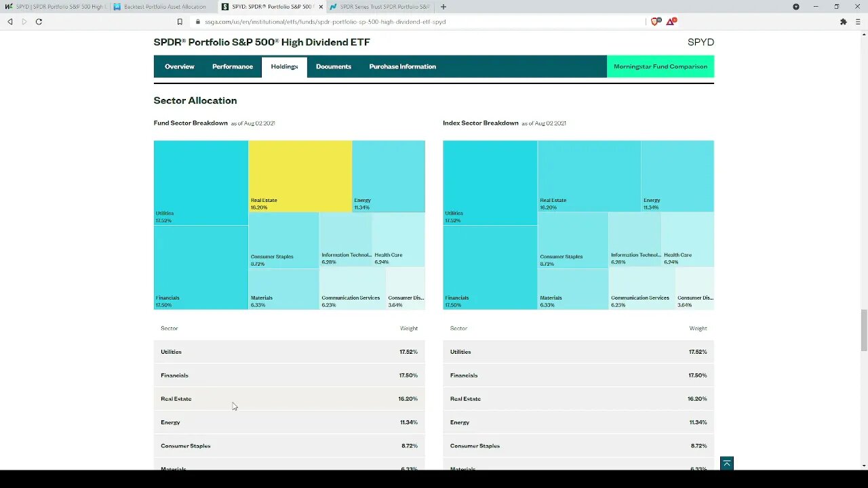Screen dimensions: 868x488
Task: Reload the current page
Action: (39, 22)
